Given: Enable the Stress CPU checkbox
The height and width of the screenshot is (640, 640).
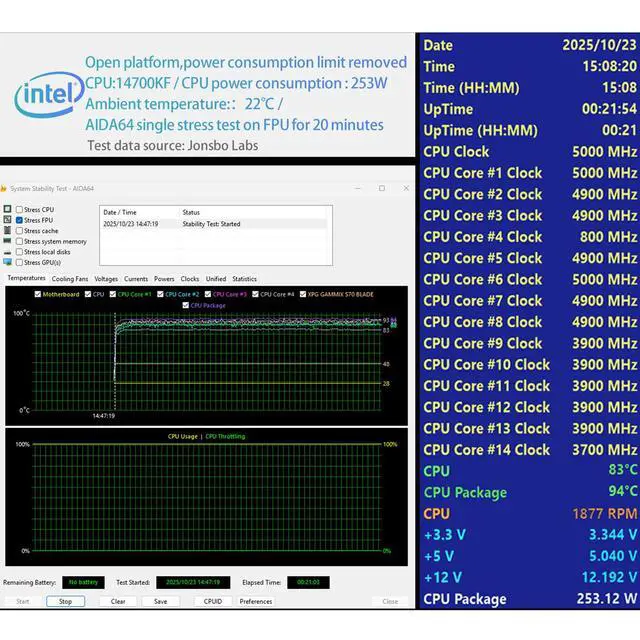Looking at the screenshot, I should coord(19,209).
